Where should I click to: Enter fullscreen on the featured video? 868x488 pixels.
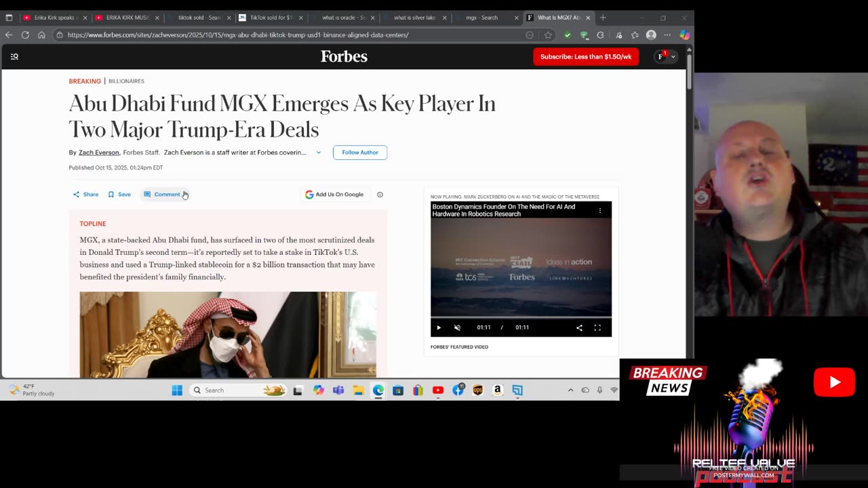[597, 327]
